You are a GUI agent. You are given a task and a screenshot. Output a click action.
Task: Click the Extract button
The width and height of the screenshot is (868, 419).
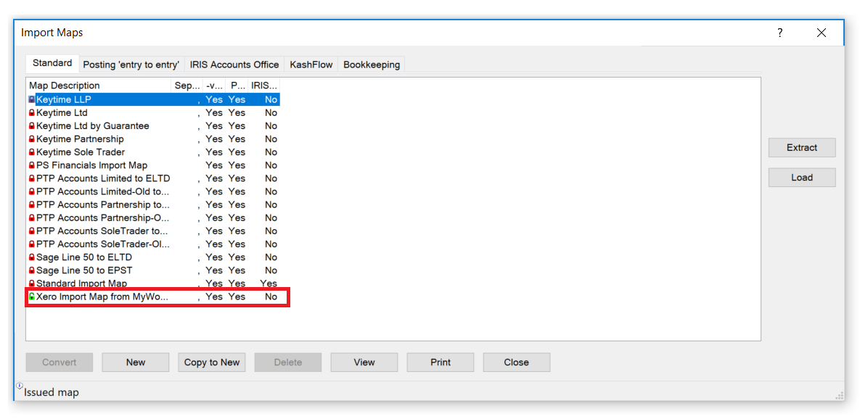tap(801, 148)
